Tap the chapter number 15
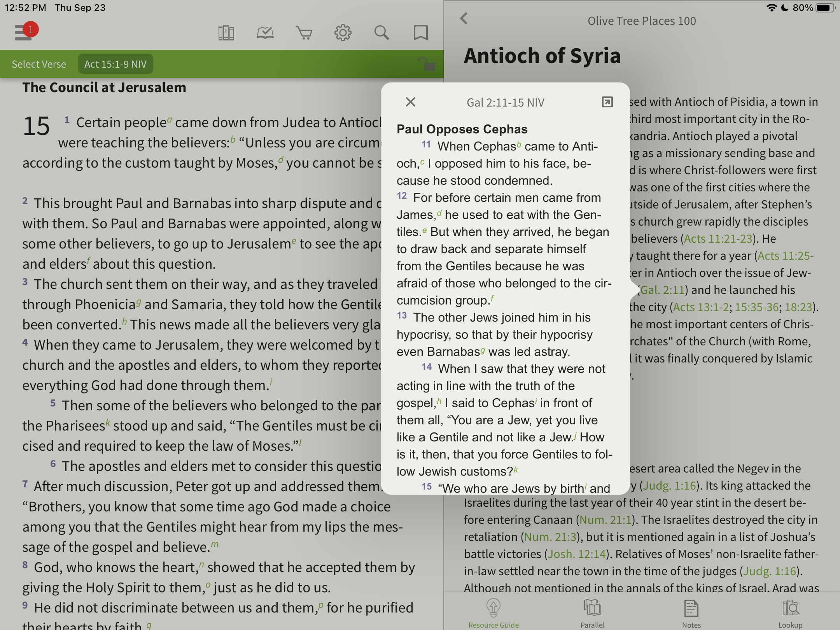840x630 pixels. click(37, 126)
